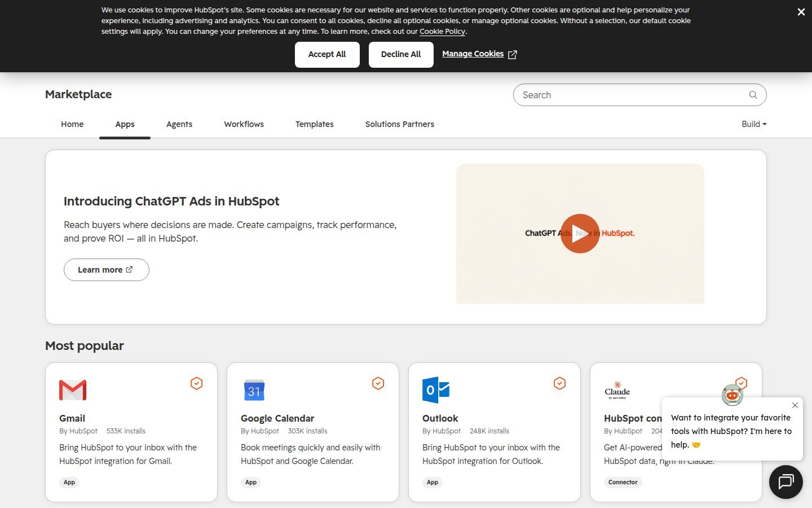Close the cookie banner with the X icon

[x=801, y=12]
